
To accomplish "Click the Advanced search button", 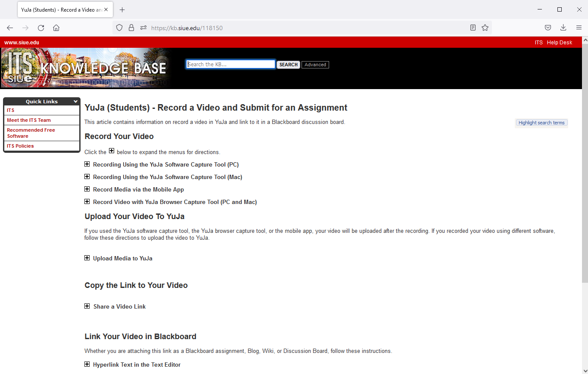I will pyautogui.click(x=315, y=65).
